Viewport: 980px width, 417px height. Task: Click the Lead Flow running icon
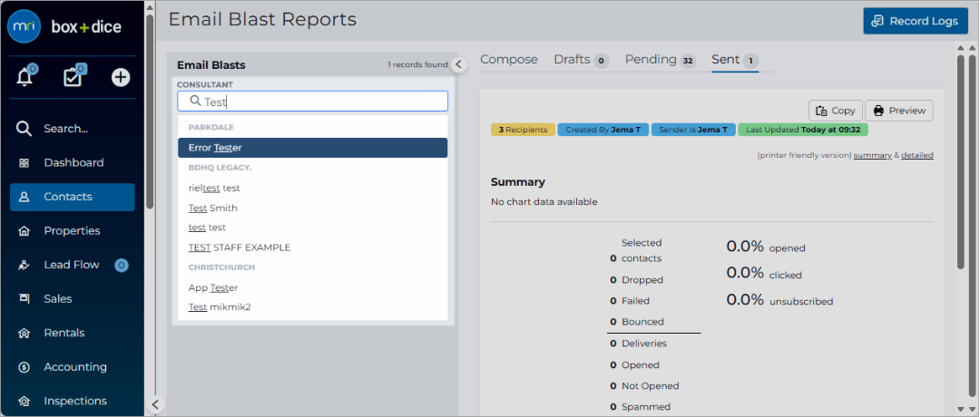pos(24,266)
